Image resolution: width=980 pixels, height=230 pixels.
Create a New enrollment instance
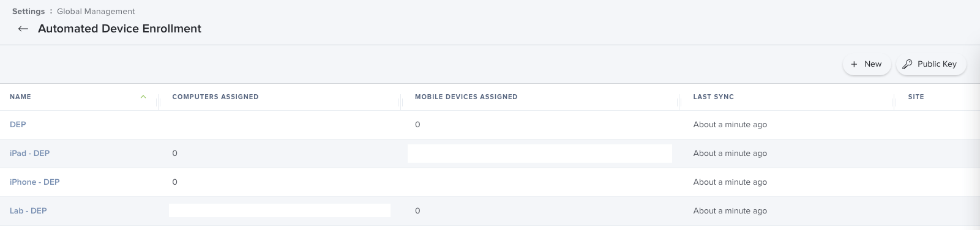click(867, 64)
